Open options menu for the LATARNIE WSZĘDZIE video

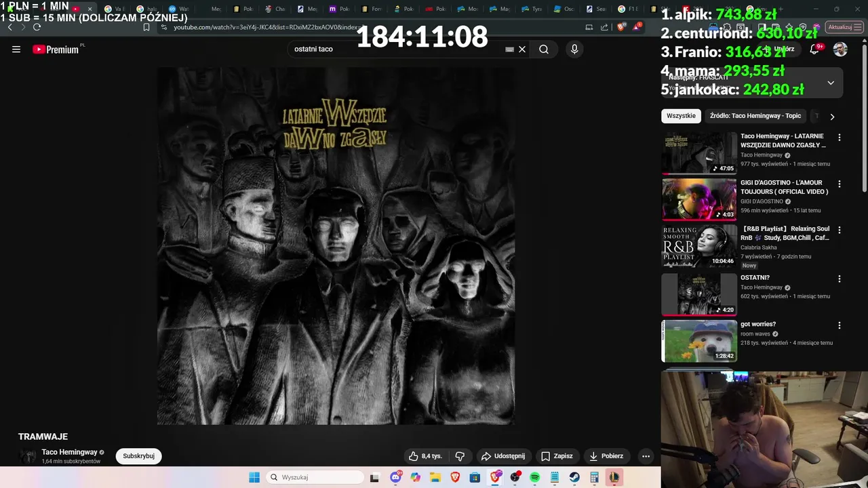pos(840,138)
